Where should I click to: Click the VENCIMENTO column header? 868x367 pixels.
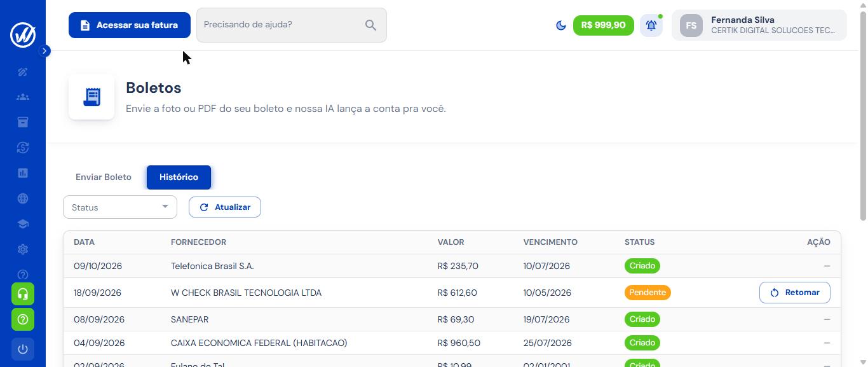[550, 242]
